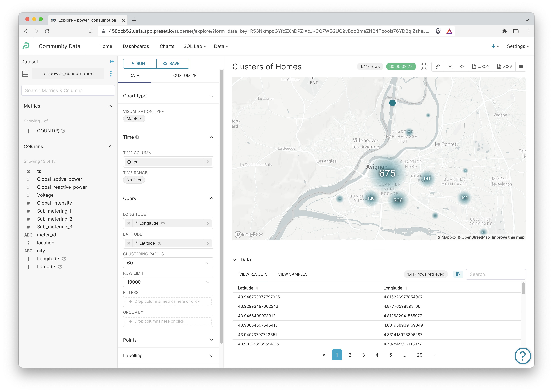This screenshot has height=392, width=553.
Task: Clear the Latitude field with the x
Action: tap(129, 243)
